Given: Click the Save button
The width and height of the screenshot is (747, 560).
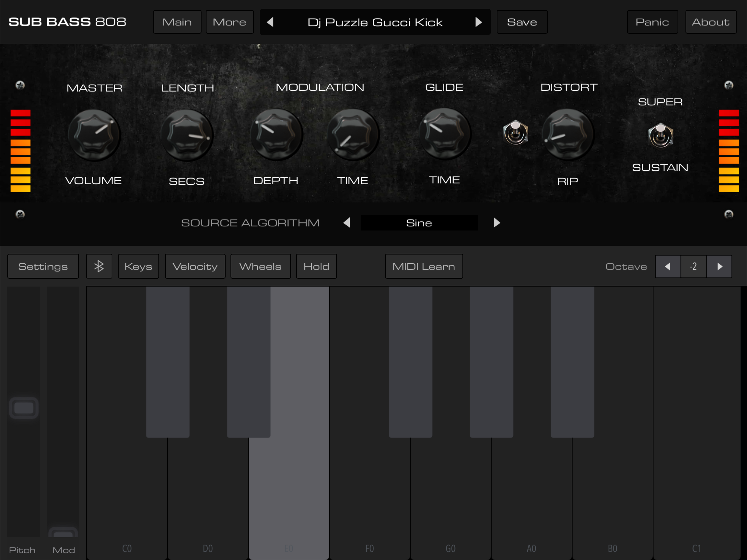Looking at the screenshot, I should click(x=521, y=22).
